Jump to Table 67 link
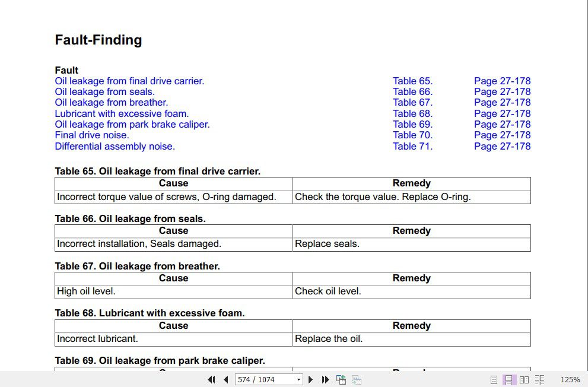 tap(412, 103)
